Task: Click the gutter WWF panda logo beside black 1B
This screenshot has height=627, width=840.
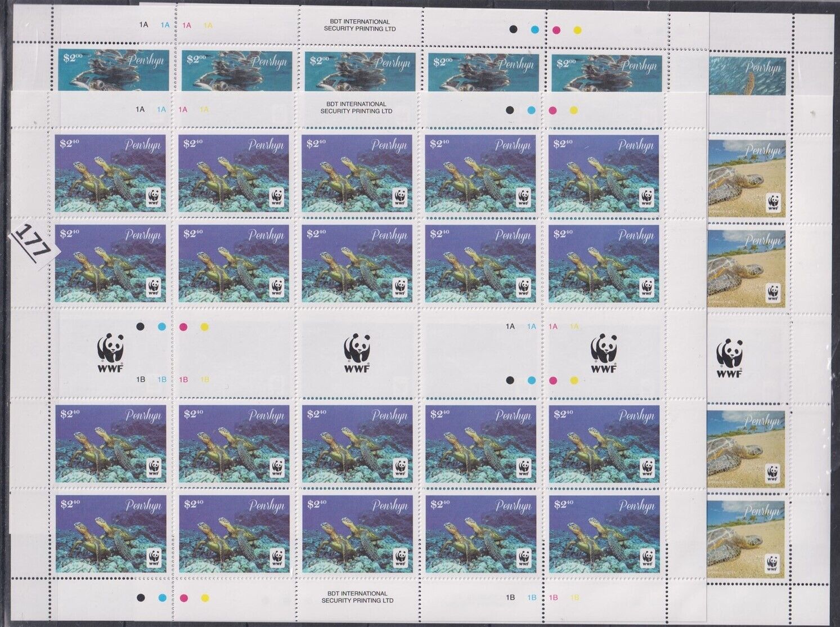Action: coord(110,353)
